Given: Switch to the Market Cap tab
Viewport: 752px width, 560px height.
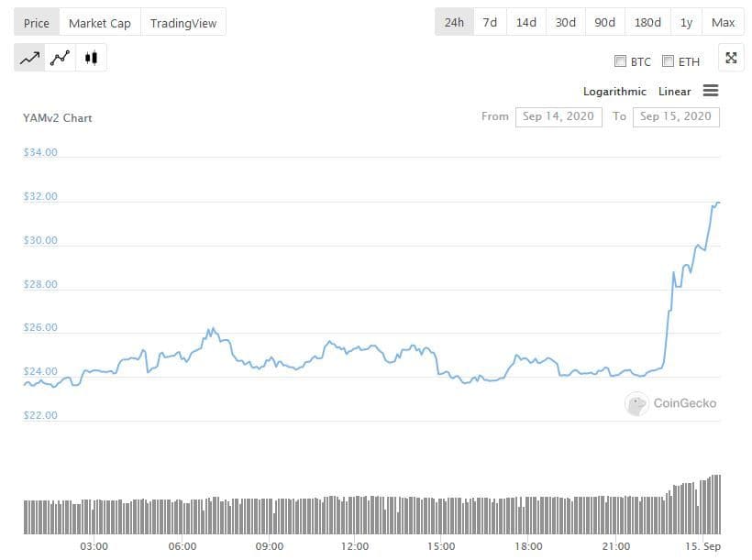Looking at the screenshot, I should (100, 23).
